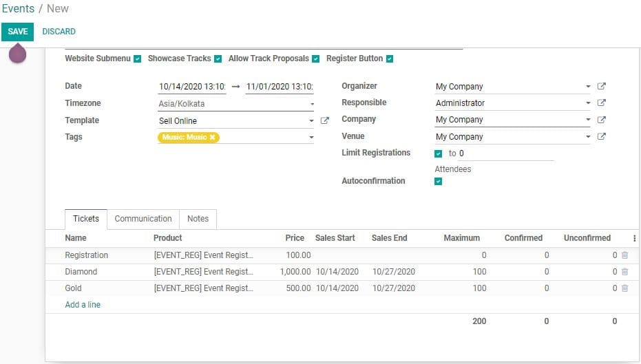
Task: Open the Notes tab
Action: (198, 219)
